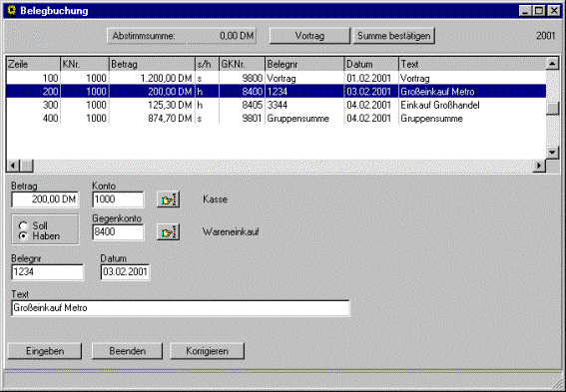The width and height of the screenshot is (566, 392).
Task: Click the Datum column header
Action: click(x=371, y=64)
